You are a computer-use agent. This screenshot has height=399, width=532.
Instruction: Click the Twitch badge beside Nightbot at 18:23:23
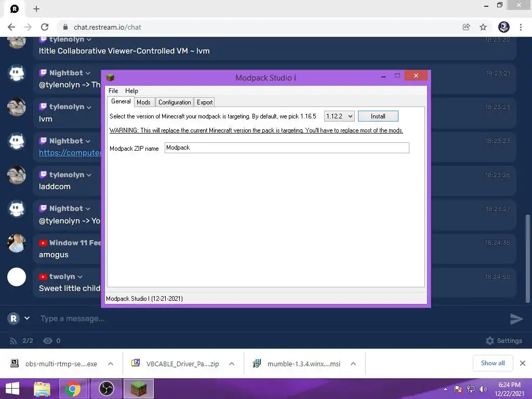pos(43,141)
